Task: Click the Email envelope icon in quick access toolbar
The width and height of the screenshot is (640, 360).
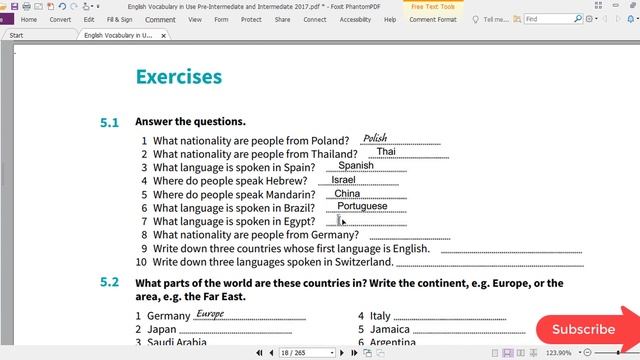Action: coord(38,7)
